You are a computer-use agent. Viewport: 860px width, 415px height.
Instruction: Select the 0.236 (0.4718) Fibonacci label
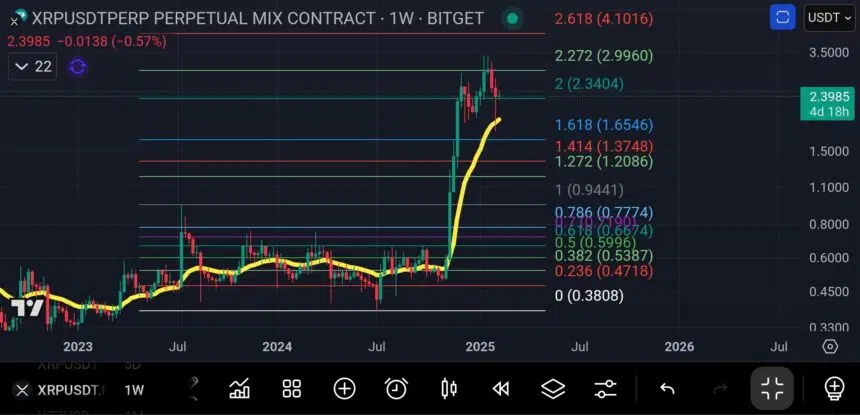pos(604,271)
